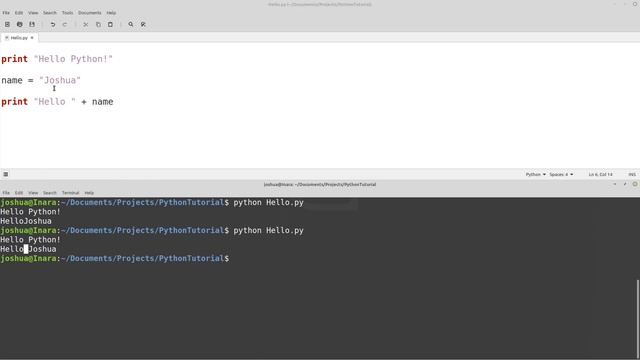Select the Hello.py document tab
The image size is (640, 360).
(x=19, y=38)
